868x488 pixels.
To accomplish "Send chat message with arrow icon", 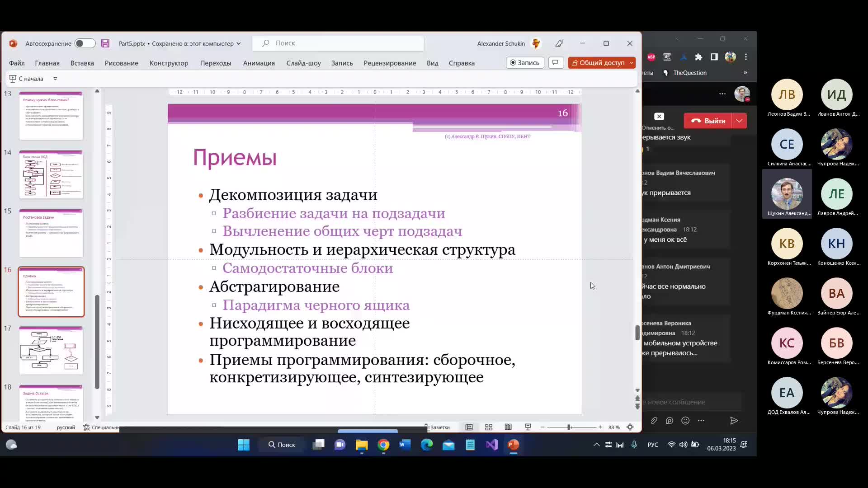I will click(x=734, y=421).
